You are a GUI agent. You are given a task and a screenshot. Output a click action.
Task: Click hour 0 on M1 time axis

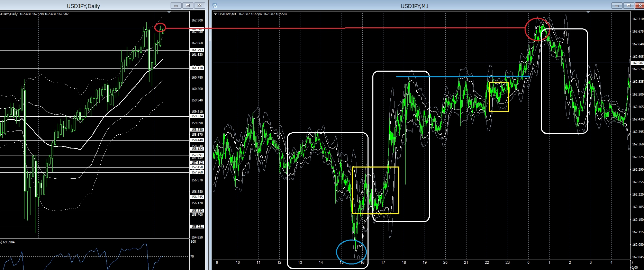pos(528,263)
